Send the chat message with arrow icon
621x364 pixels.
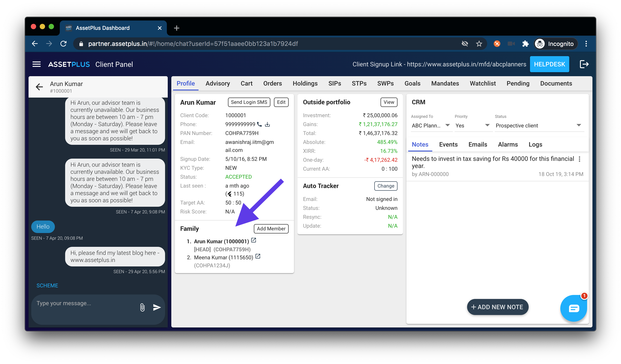point(157,307)
